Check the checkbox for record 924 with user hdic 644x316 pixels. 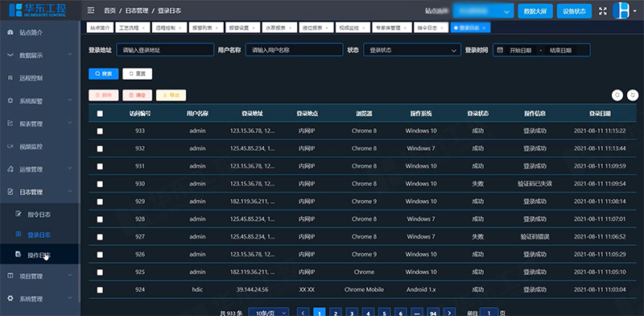[x=100, y=290]
